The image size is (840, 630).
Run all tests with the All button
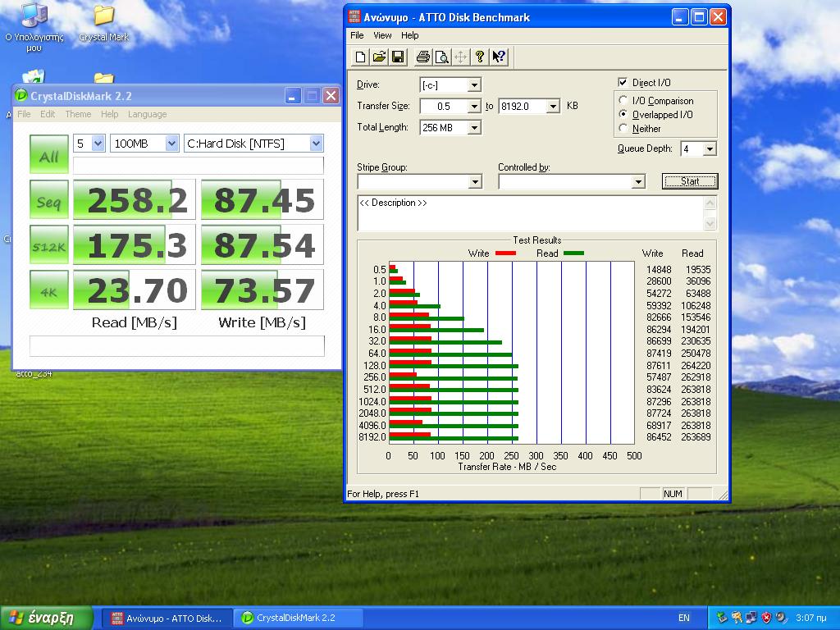48,154
